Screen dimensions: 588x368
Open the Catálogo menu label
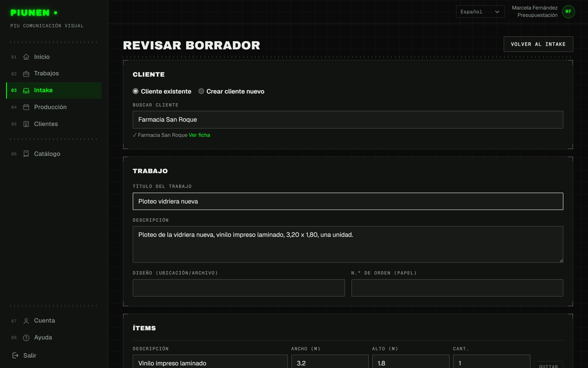47,154
